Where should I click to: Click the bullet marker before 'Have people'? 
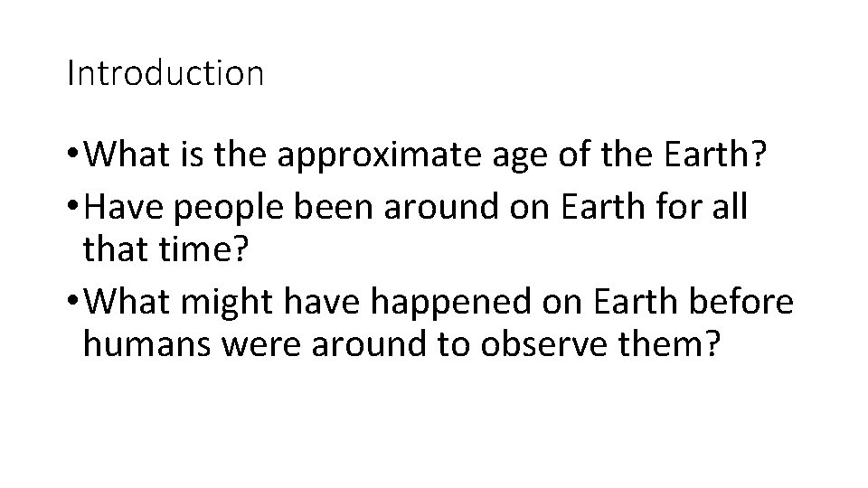[72, 205]
